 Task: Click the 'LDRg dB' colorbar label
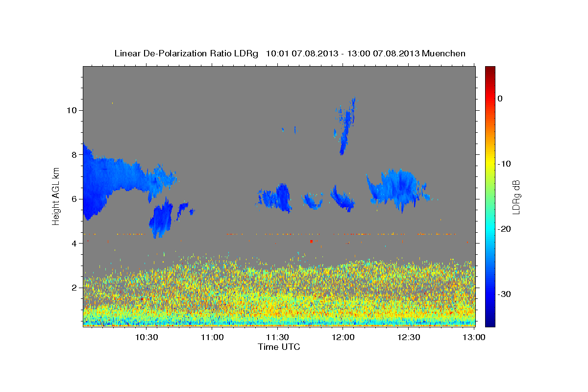[515, 197]
